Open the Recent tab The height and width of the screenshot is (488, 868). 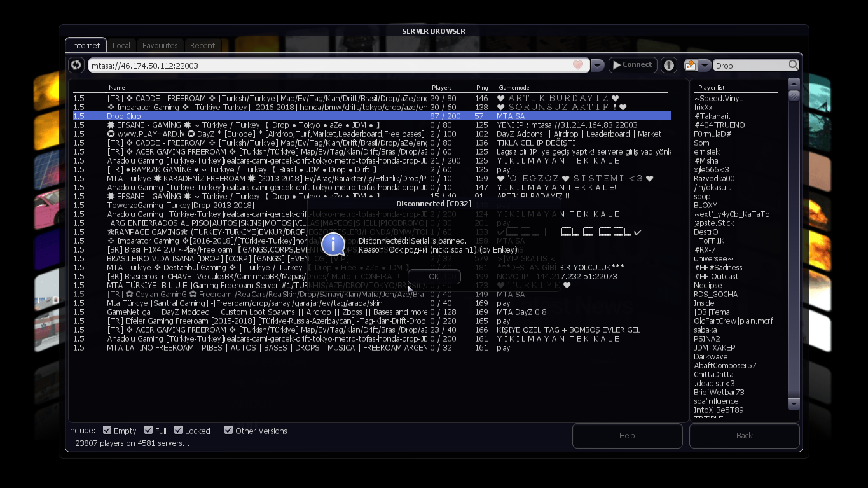pos(202,45)
